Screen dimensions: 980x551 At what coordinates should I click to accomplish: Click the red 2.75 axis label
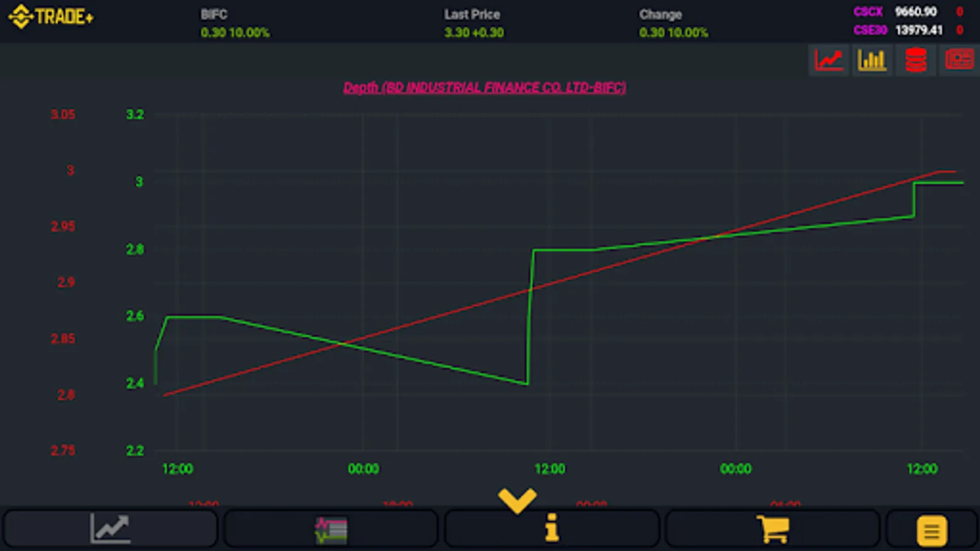coord(63,451)
